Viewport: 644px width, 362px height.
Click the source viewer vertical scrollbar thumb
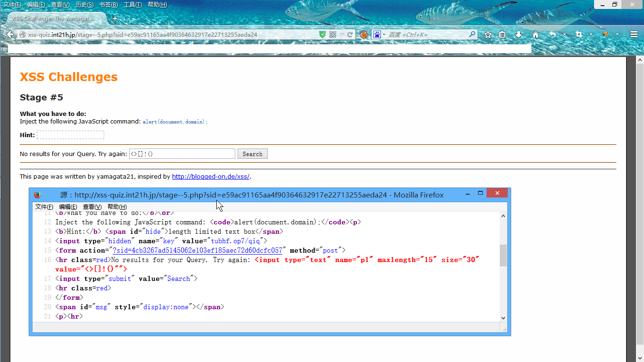coord(503,255)
